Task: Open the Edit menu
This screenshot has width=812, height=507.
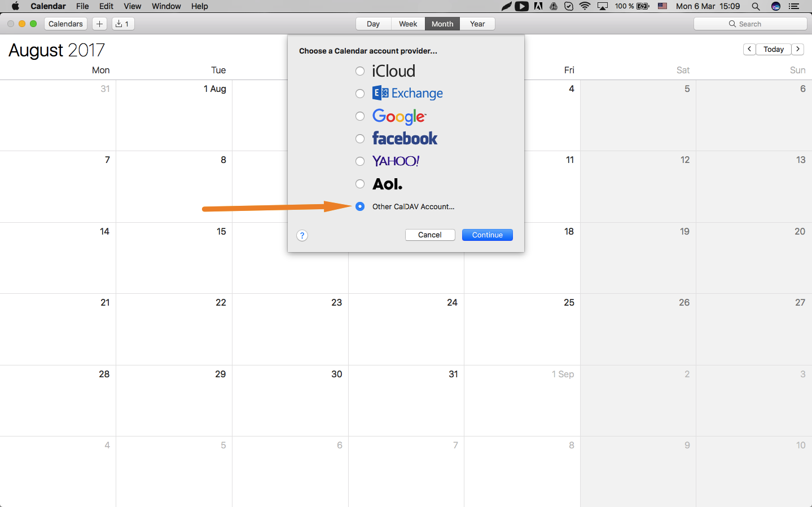Action: 106,6
